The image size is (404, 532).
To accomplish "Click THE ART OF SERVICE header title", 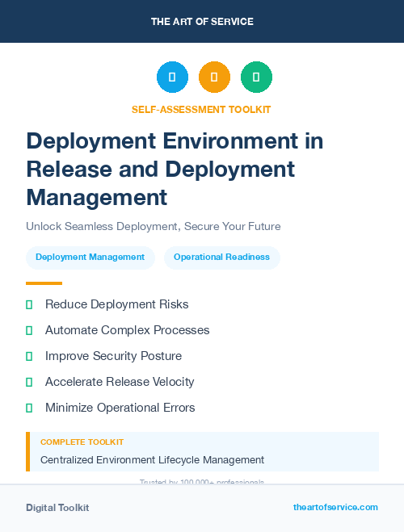I will click(x=202, y=21).
